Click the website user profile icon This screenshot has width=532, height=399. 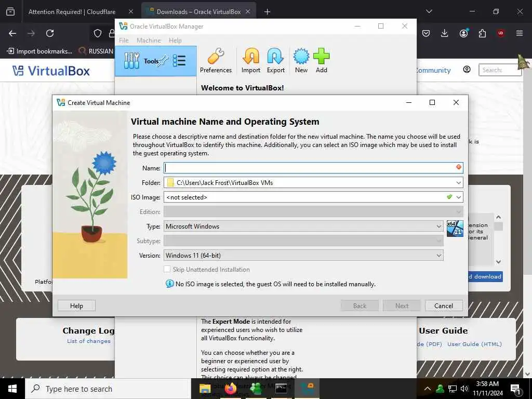pos(467,70)
